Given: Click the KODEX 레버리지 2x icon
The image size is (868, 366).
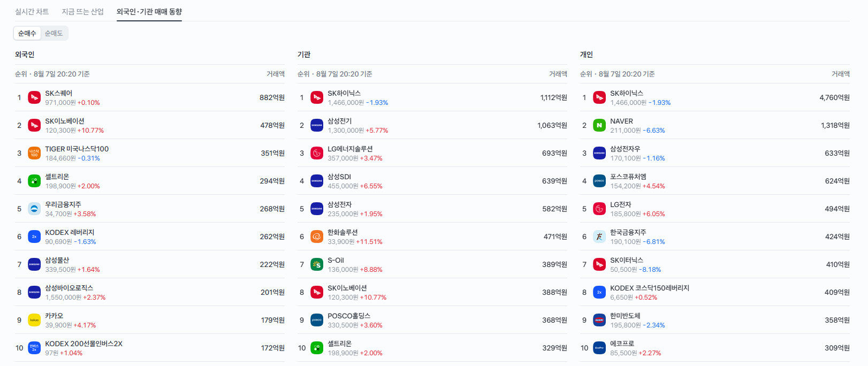Looking at the screenshot, I should click(x=34, y=237).
